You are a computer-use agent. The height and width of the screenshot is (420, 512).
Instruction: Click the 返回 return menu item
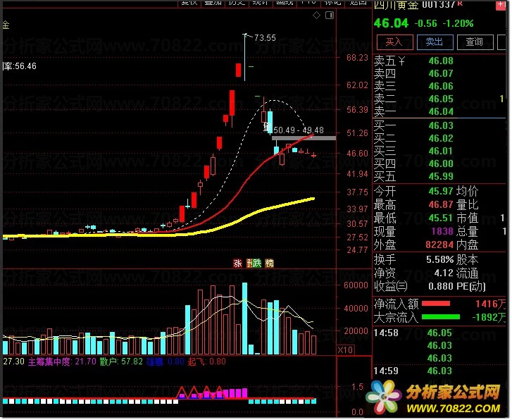click(x=358, y=3)
